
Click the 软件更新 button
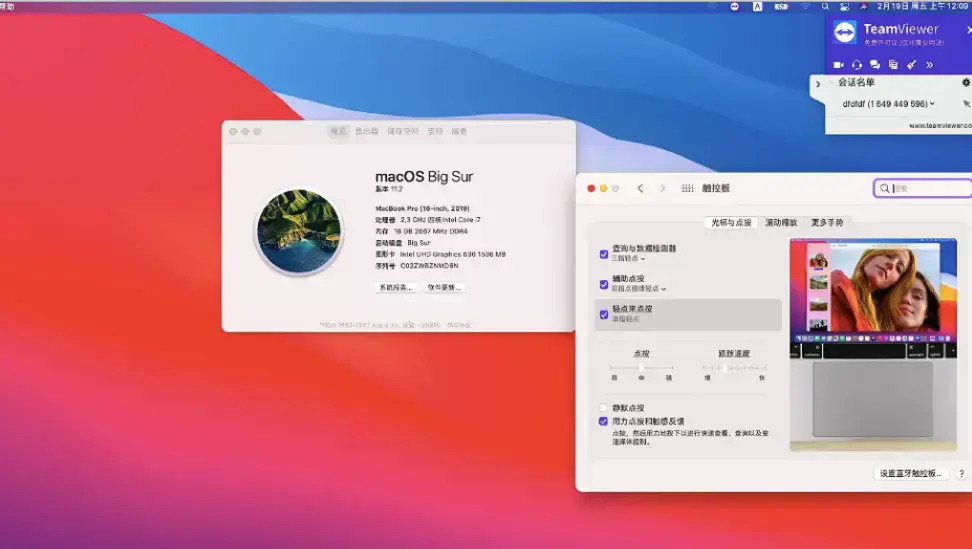tap(444, 288)
